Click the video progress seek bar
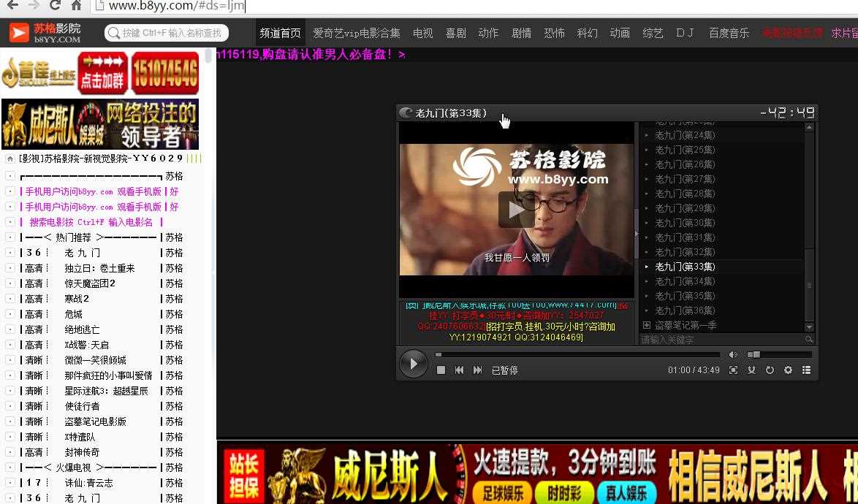The width and height of the screenshot is (858, 504). click(x=579, y=354)
